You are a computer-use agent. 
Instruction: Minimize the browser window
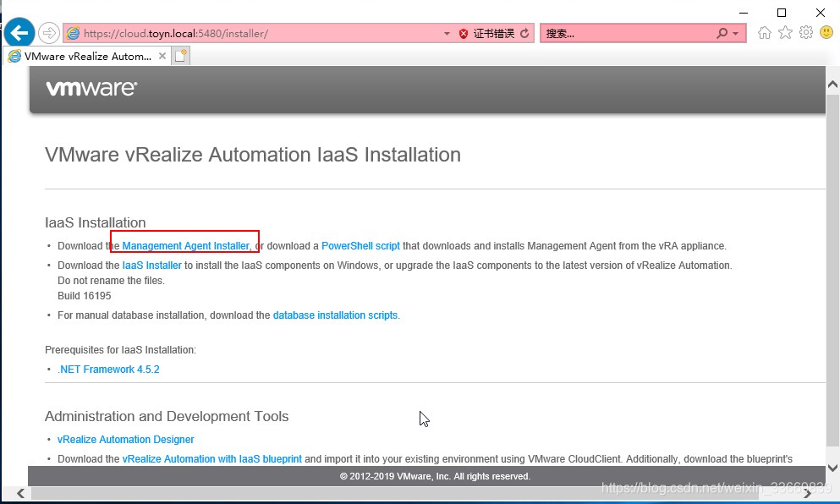pos(744,13)
